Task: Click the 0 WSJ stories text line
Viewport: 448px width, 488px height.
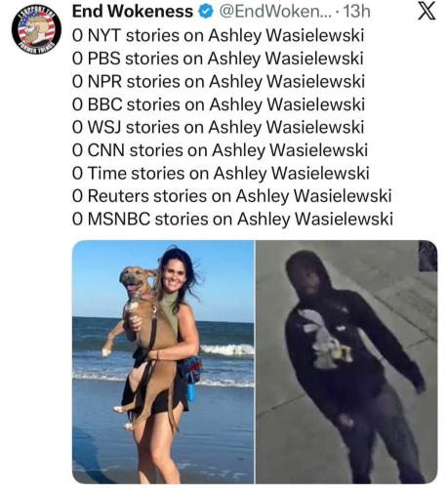Action: 218,127
